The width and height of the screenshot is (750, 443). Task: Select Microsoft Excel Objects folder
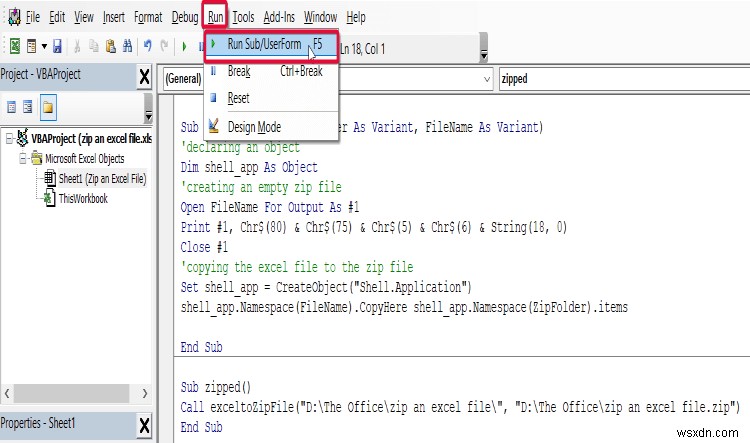click(85, 158)
